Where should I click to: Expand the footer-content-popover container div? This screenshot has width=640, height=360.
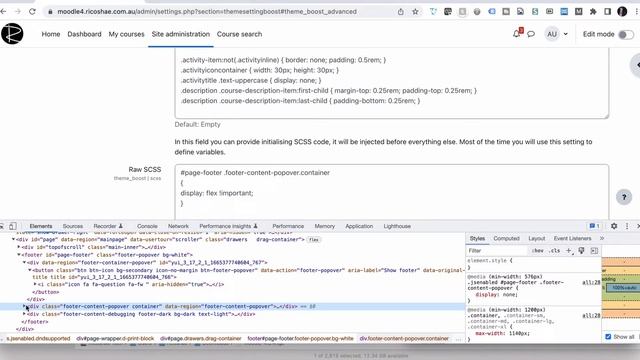click(x=24, y=306)
